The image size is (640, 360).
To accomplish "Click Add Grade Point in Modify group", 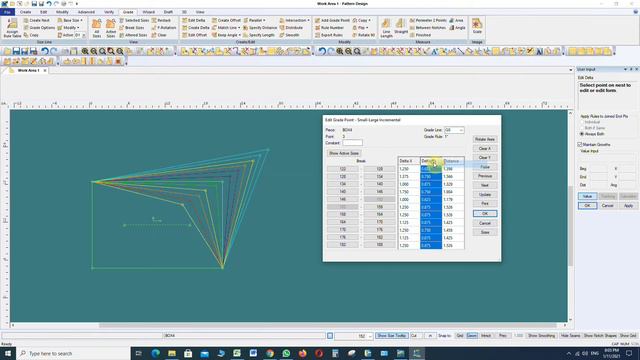I will tap(332, 20).
